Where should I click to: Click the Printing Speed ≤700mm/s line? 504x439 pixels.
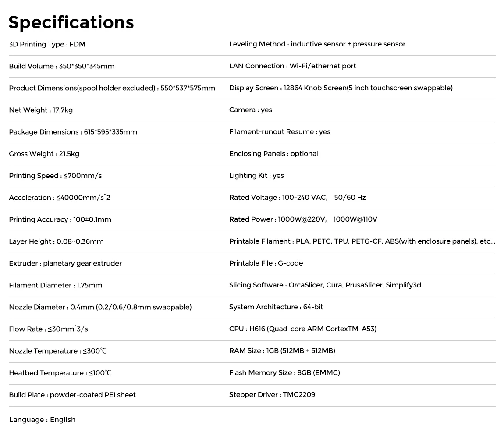click(x=55, y=176)
